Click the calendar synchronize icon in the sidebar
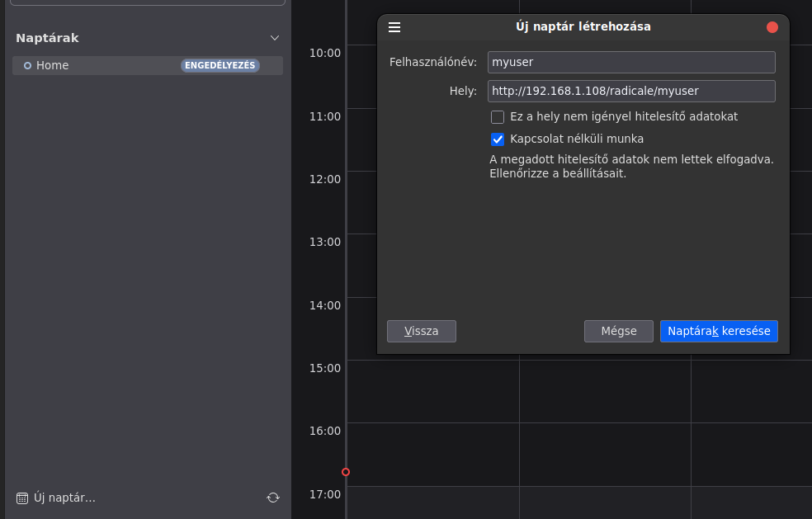The image size is (812, 519). tap(273, 498)
